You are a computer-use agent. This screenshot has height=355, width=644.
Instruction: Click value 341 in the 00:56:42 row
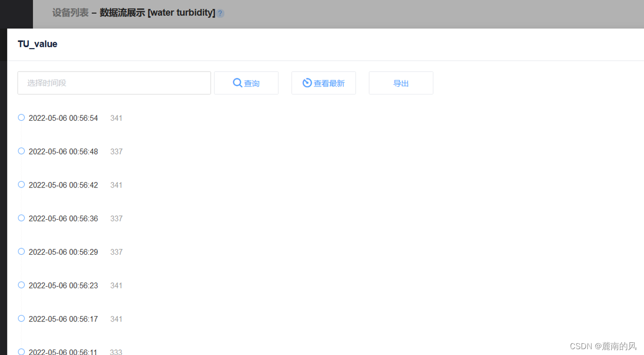coord(116,185)
